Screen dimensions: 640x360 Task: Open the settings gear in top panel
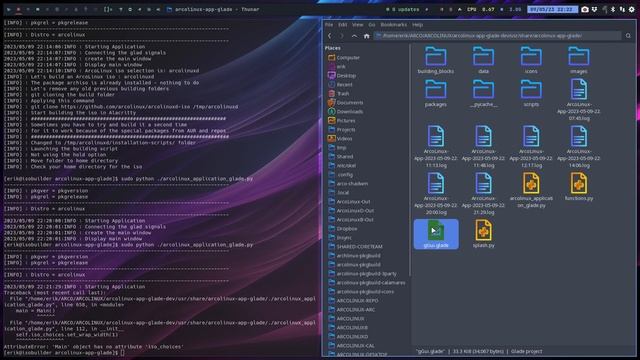tap(631, 9)
